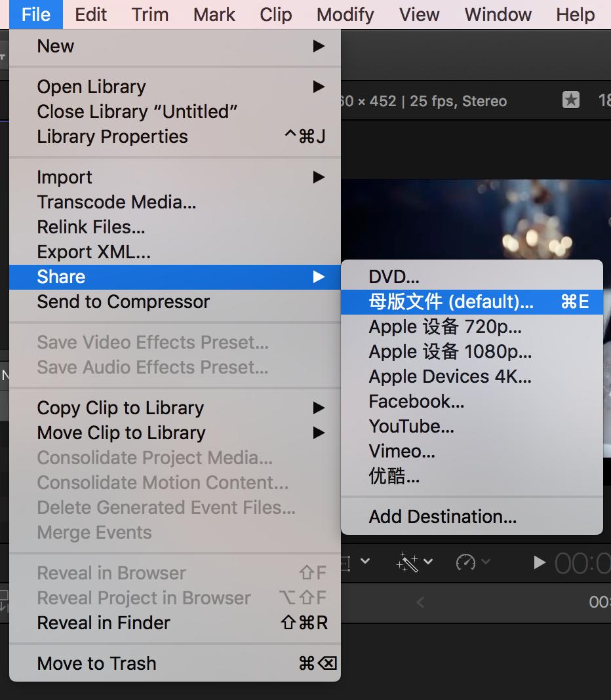Expand the retime dropdown chevron

point(486,562)
